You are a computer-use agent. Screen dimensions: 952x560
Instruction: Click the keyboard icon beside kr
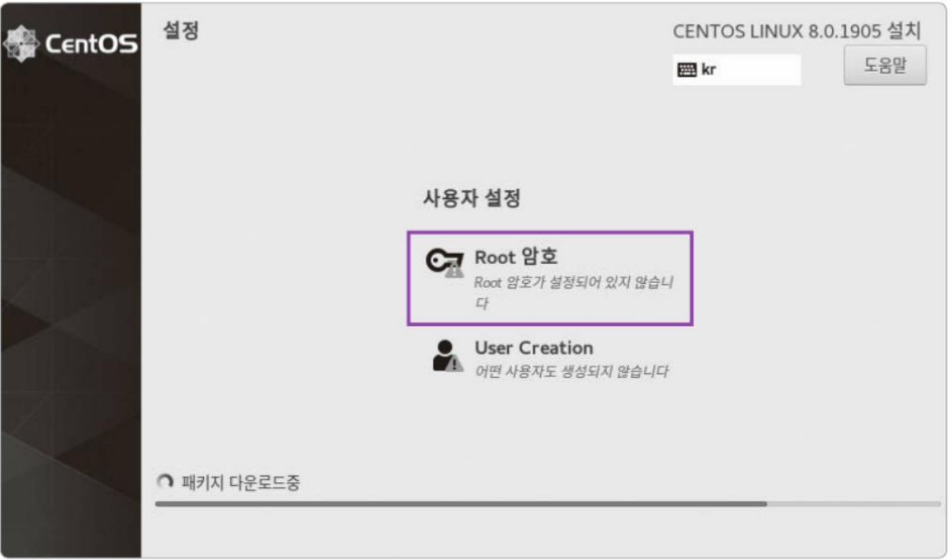coord(687,70)
